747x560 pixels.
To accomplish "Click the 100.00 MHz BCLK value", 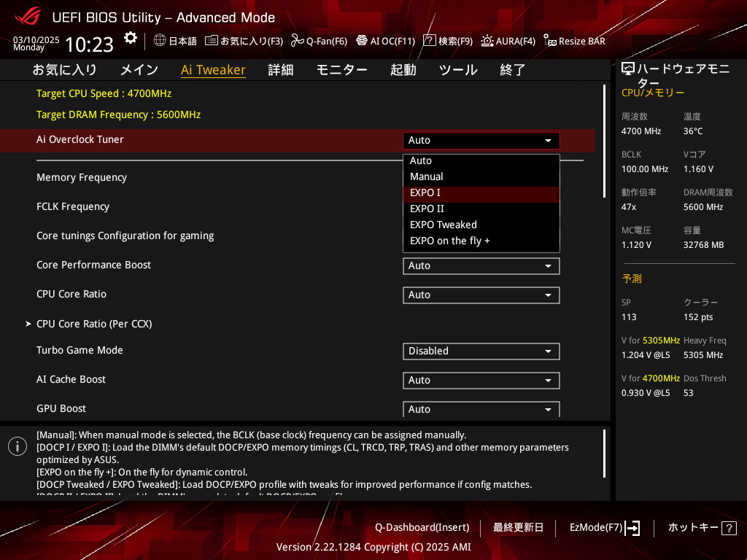I will (x=645, y=169).
